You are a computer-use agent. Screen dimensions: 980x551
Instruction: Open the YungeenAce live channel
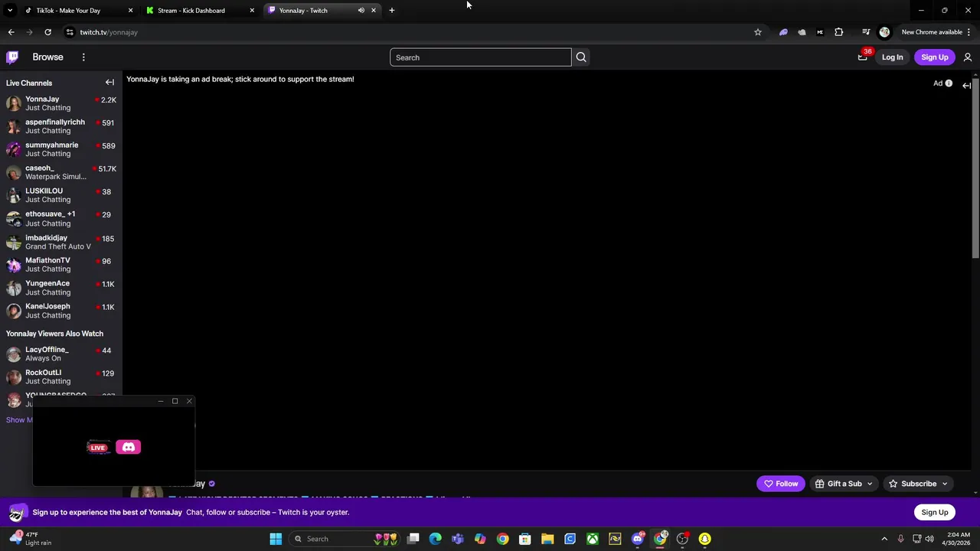coord(61,288)
